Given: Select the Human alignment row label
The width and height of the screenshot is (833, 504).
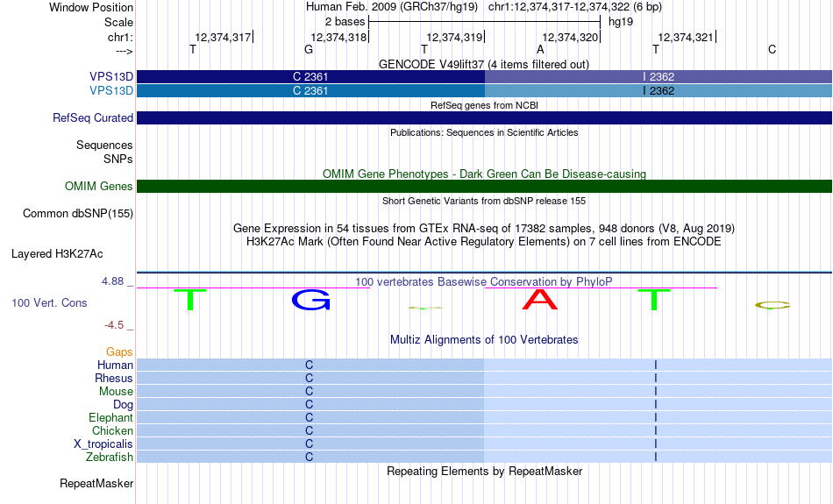Looking at the screenshot, I should pyautogui.click(x=115, y=365).
